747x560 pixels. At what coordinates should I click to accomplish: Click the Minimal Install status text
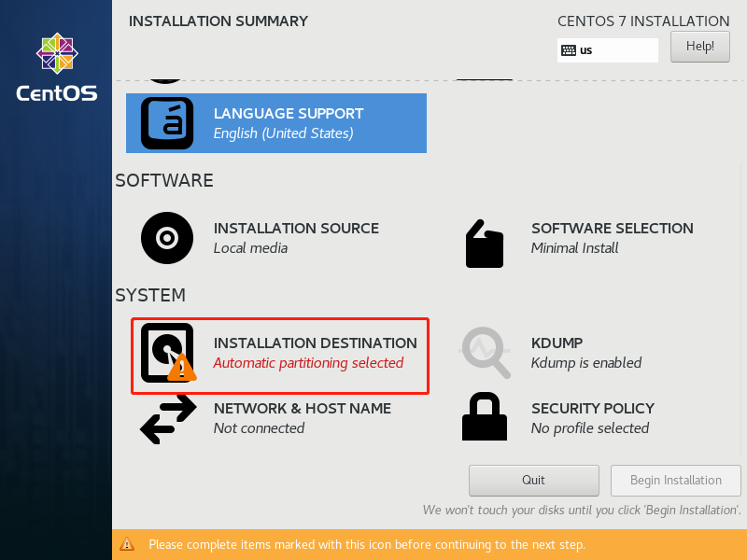click(x=574, y=248)
